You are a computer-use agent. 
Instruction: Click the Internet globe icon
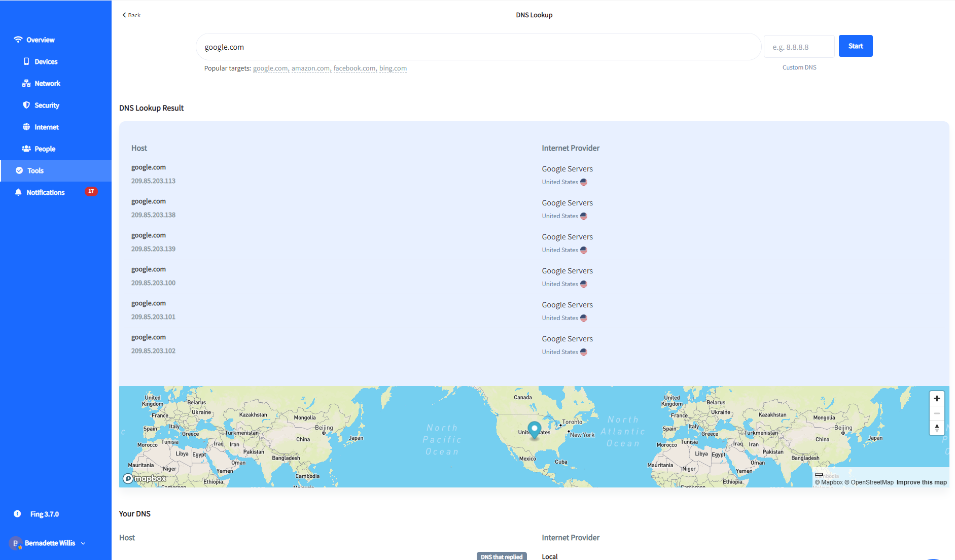tap(26, 127)
